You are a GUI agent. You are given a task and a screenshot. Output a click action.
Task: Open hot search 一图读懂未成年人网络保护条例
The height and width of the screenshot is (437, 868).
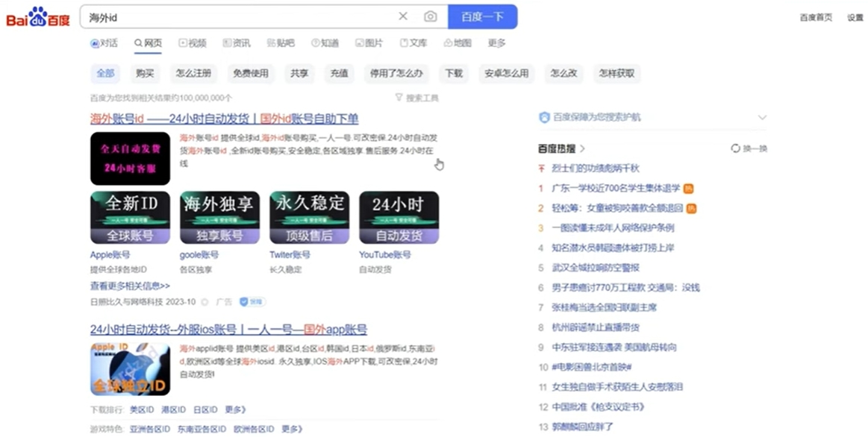613,228
